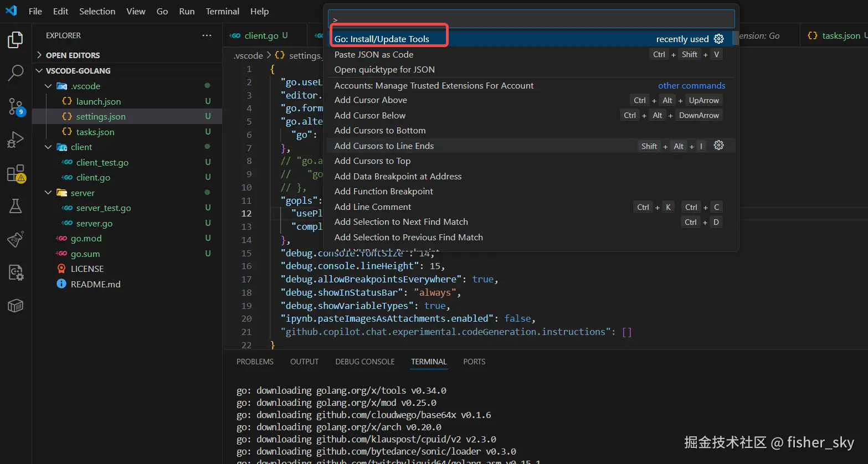
Task: Click the info icon of README.md
Action: (61, 284)
